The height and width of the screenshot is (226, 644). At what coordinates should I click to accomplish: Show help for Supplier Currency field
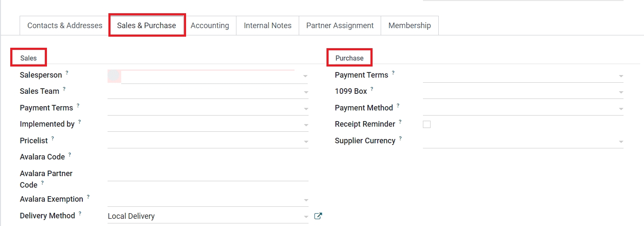coord(401,139)
